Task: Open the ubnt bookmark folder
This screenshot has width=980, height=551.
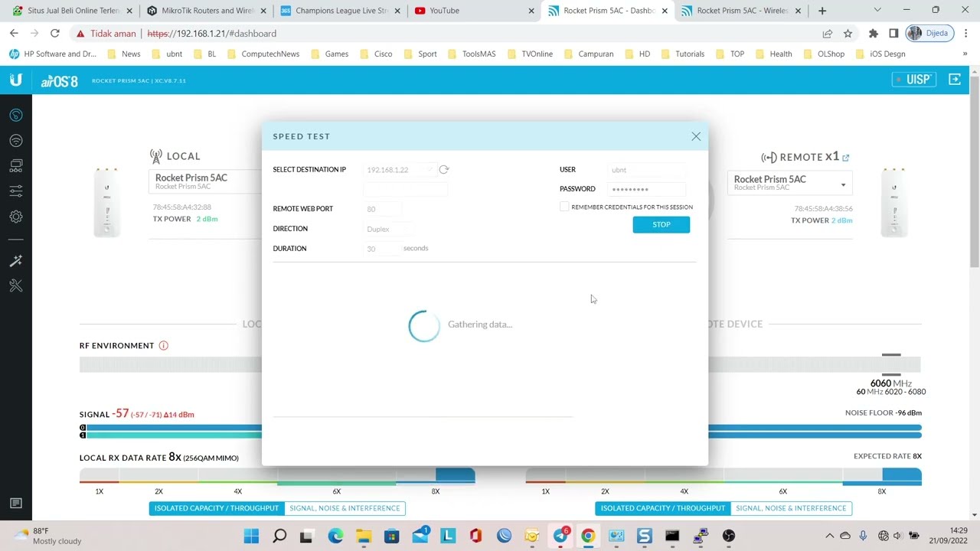Action: (x=167, y=54)
